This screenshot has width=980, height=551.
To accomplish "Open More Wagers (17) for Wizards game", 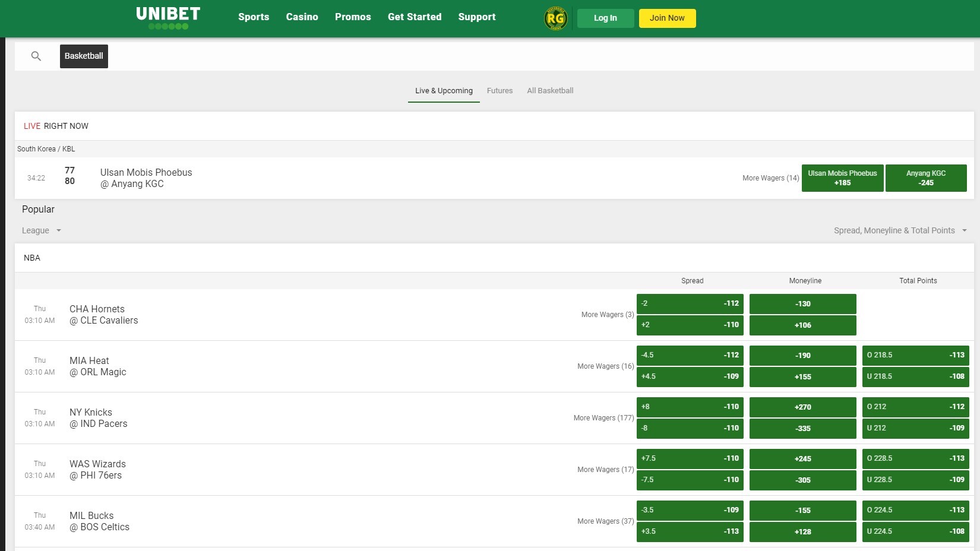I will point(605,470).
